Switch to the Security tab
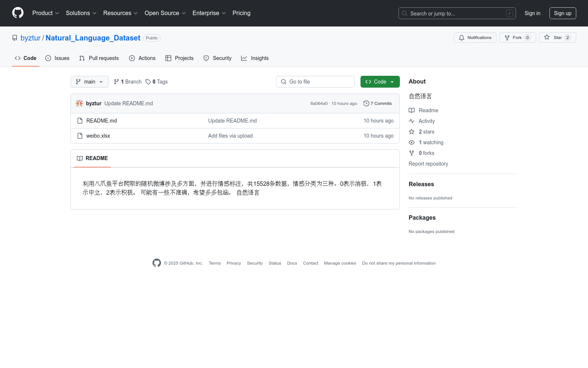Image resolution: width=588 pixels, height=368 pixels. [217, 58]
